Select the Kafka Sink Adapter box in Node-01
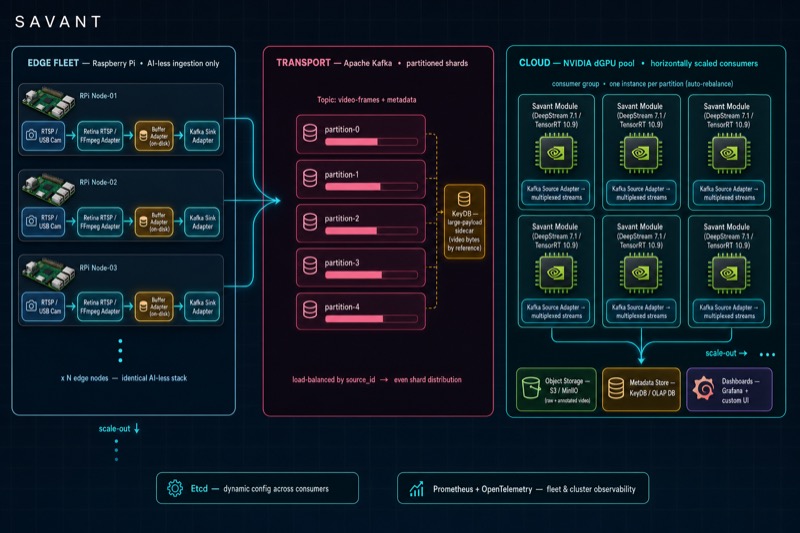800x533 pixels. pos(203,136)
